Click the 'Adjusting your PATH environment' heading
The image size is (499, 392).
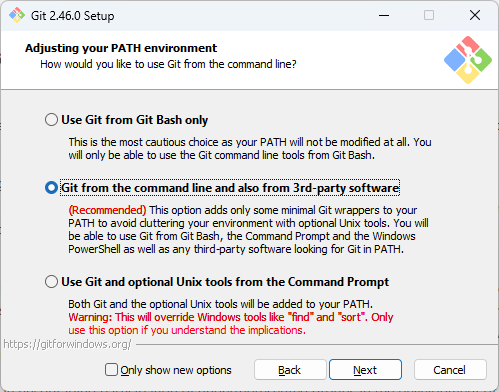pyautogui.click(x=121, y=48)
